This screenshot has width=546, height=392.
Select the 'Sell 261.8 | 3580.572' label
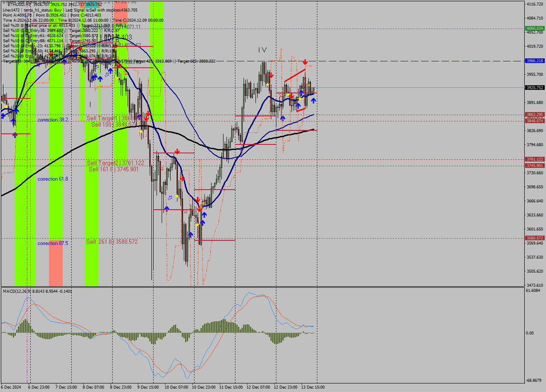112,242
